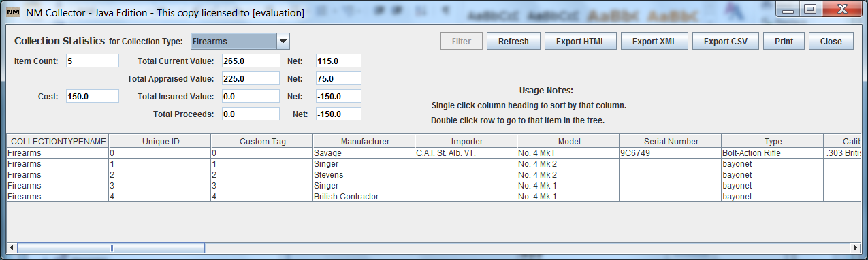Click the Export XML button
This screenshot has height=260, width=868.
click(x=654, y=42)
